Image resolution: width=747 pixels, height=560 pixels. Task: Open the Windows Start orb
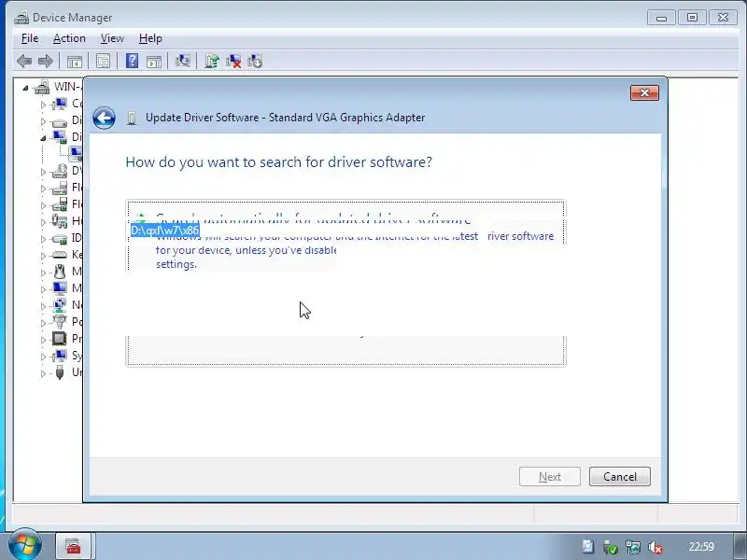pos(24,545)
